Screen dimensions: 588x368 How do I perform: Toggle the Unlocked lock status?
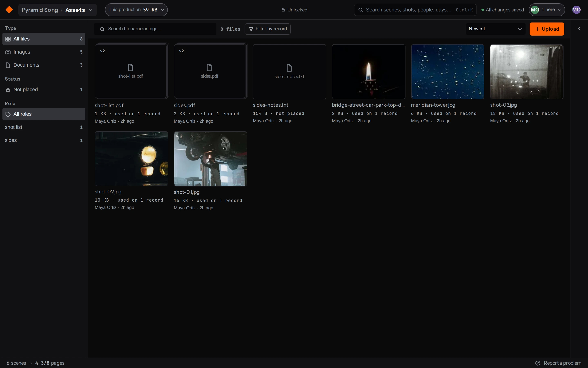tap(294, 10)
